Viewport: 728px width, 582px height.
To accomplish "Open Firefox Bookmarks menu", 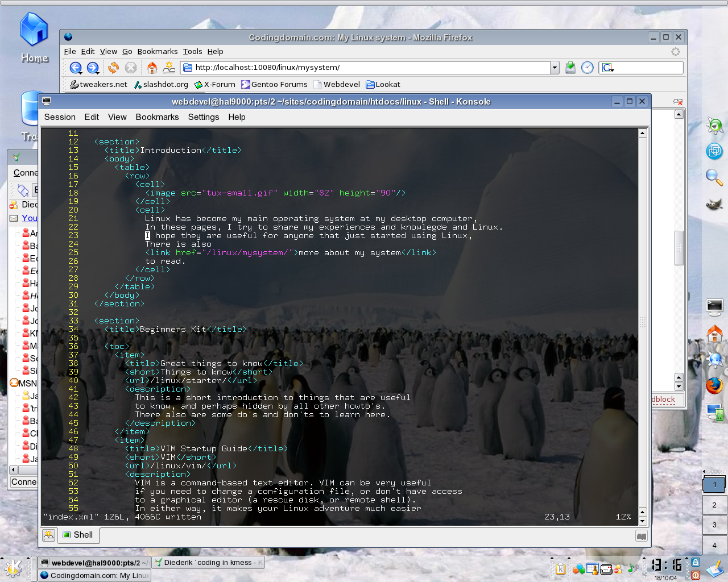I will 158,51.
